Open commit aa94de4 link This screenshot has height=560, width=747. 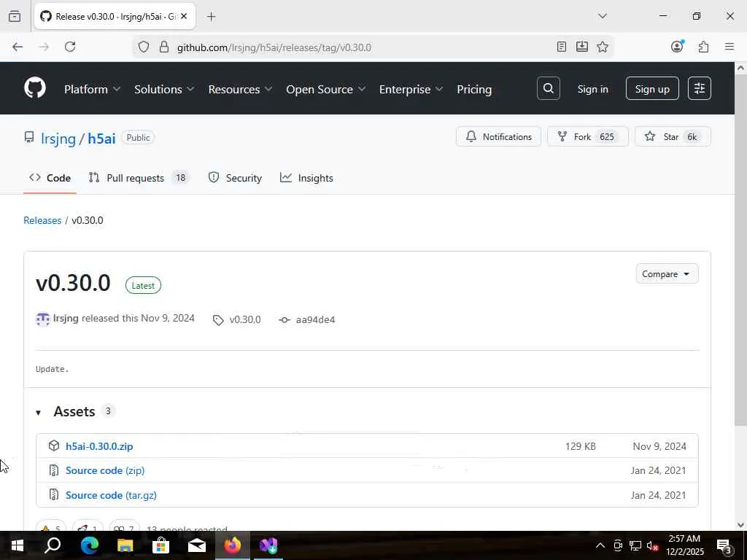tap(315, 319)
